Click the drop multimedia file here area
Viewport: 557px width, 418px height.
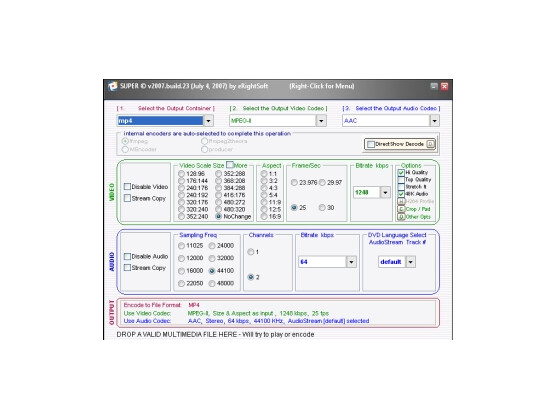215,335
